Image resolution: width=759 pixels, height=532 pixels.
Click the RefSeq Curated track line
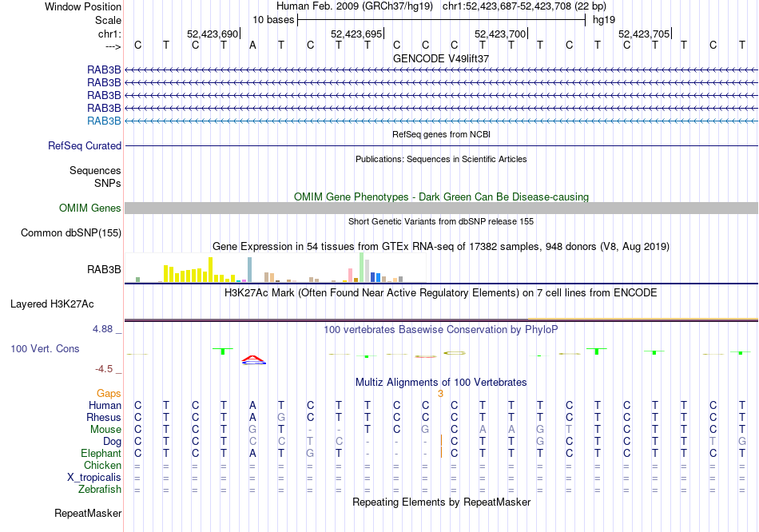pyautogui.click(x=441, y=145)
